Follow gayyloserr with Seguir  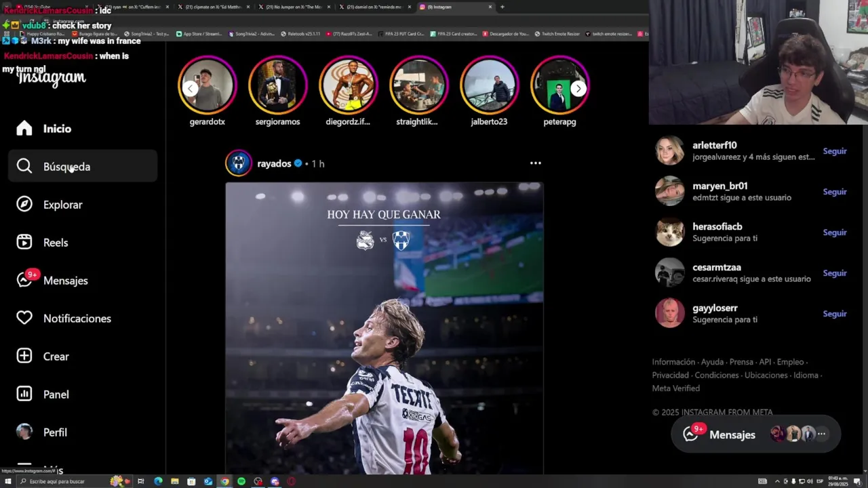point(835,314)
